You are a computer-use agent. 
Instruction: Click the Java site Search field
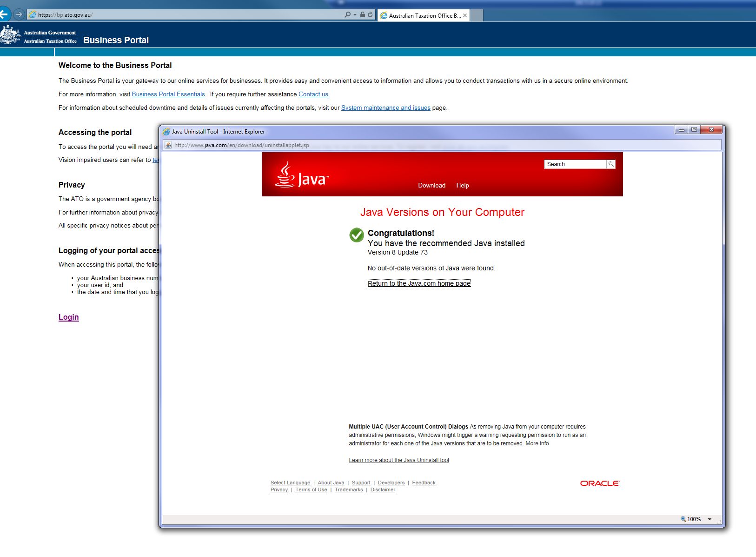pyautogui.click(x=576, y=164)
